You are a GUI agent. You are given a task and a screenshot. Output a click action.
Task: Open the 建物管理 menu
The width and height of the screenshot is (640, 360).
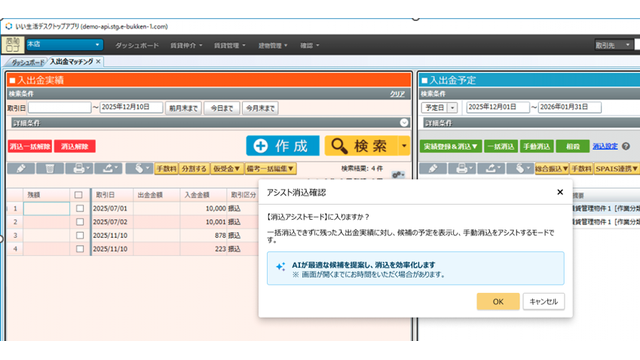[273, 45]
